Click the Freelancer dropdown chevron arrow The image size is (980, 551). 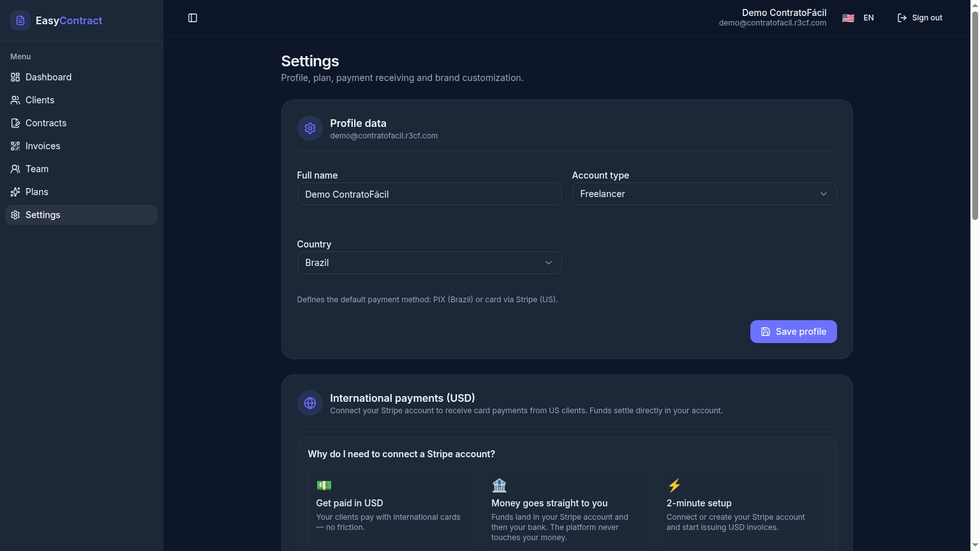point(824,194)
